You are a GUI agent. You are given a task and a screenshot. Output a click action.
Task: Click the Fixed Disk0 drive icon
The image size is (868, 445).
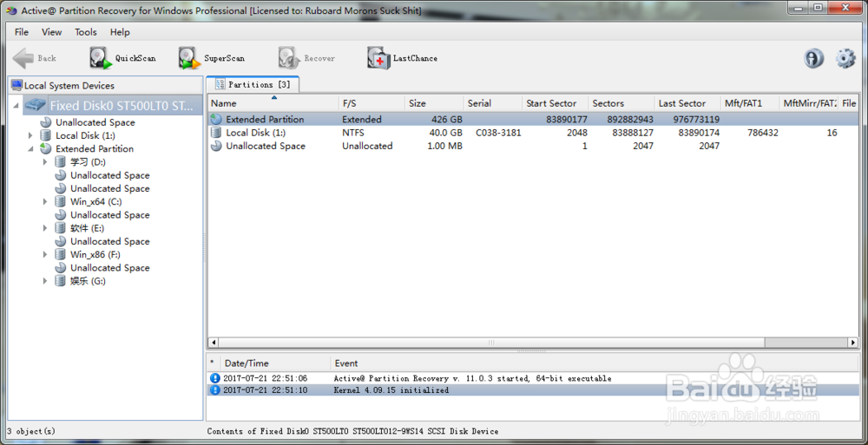pos(35,105)
